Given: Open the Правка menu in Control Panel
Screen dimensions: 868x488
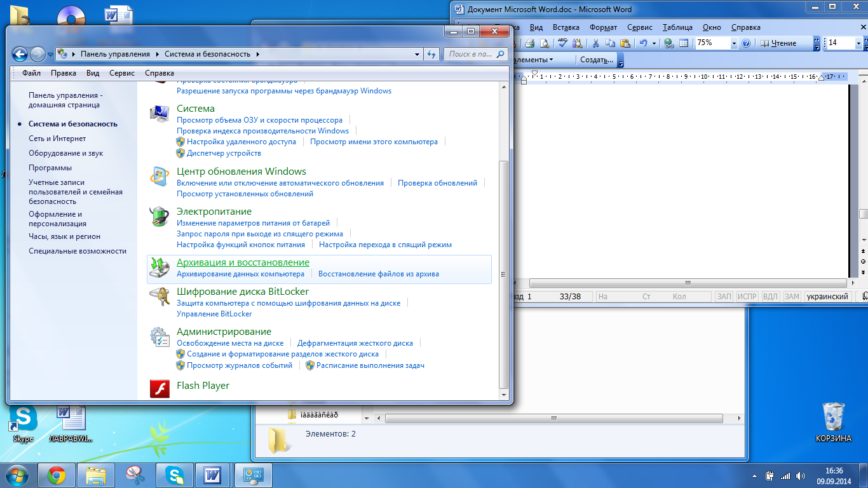Looking at the screenshot, I should (64, 73).
